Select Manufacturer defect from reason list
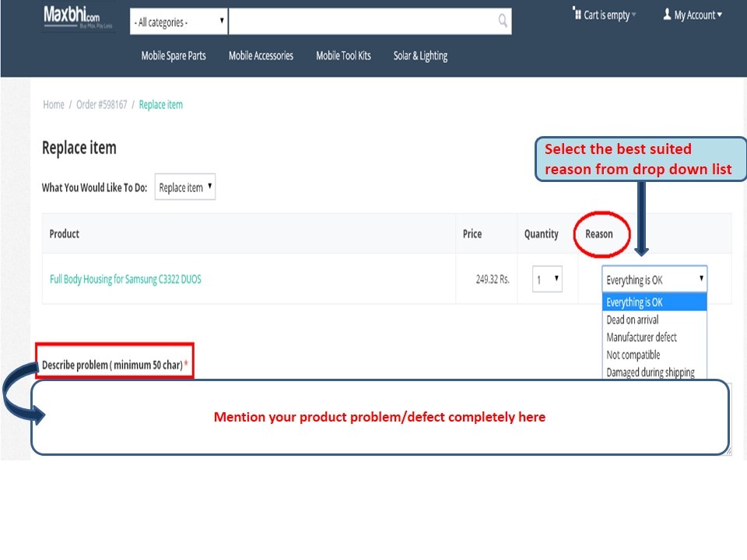Viewport: 747px width, 560px height. pos(642,338)
